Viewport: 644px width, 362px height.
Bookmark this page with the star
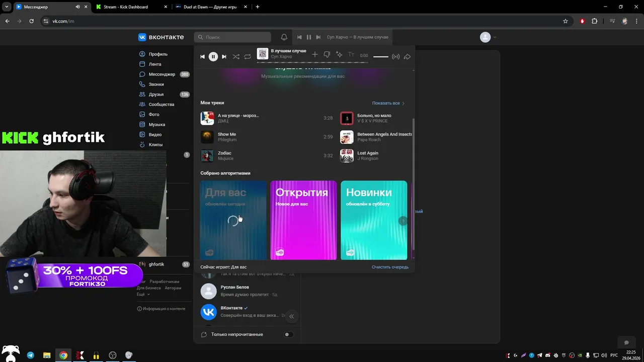(566, 21)
